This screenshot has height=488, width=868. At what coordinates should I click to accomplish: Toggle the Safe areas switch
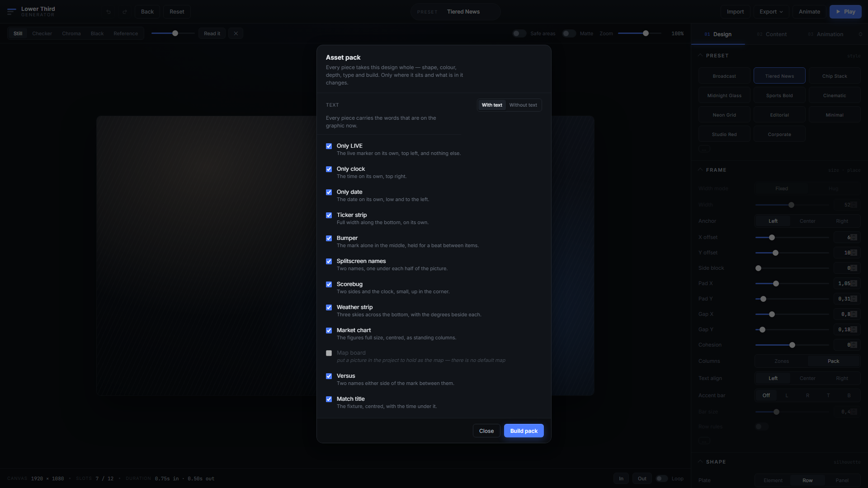pos(519,33)
